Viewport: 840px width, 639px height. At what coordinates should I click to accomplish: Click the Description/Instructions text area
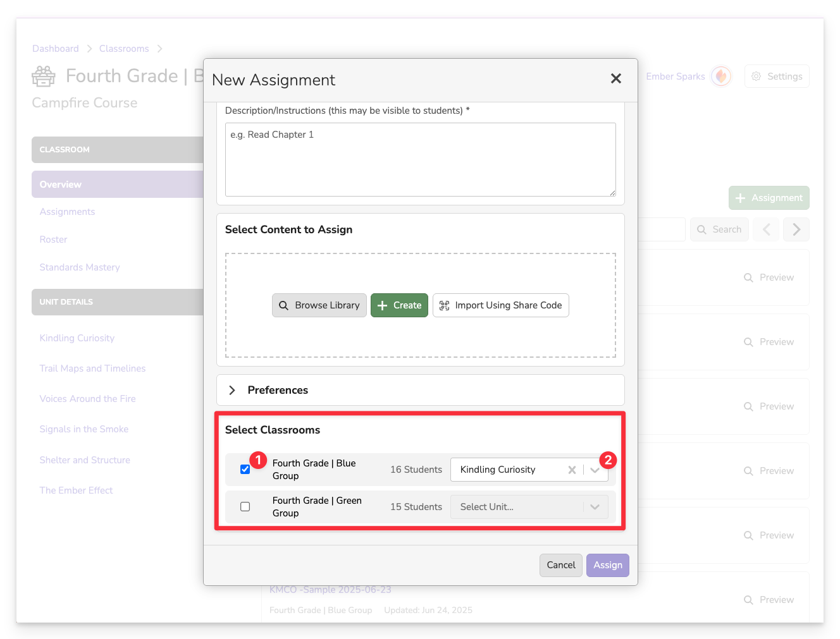[420, 159]
